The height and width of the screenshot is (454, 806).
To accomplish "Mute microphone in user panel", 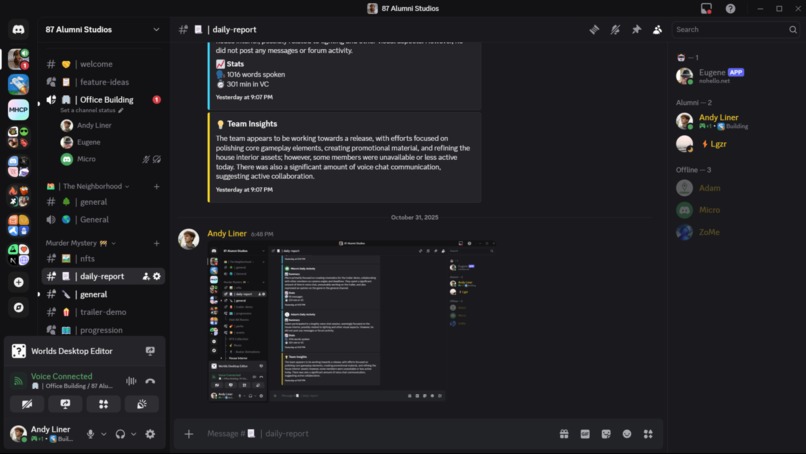I will 90,434.
